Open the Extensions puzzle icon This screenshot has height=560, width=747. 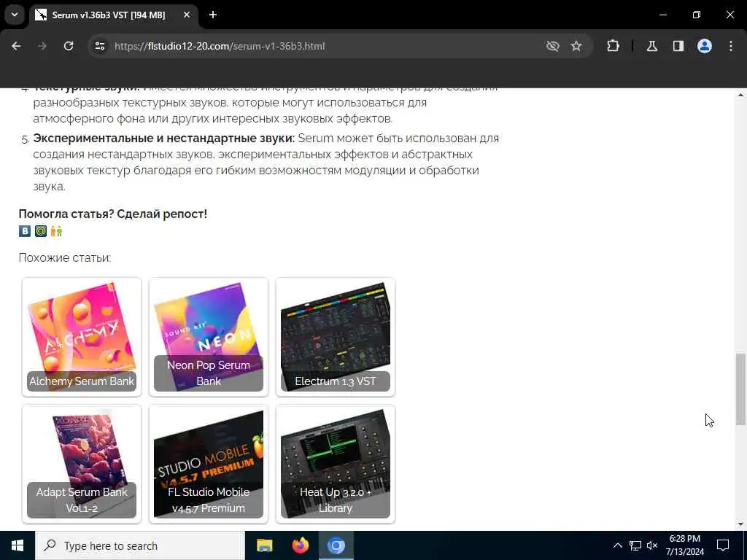coord(613,46)
